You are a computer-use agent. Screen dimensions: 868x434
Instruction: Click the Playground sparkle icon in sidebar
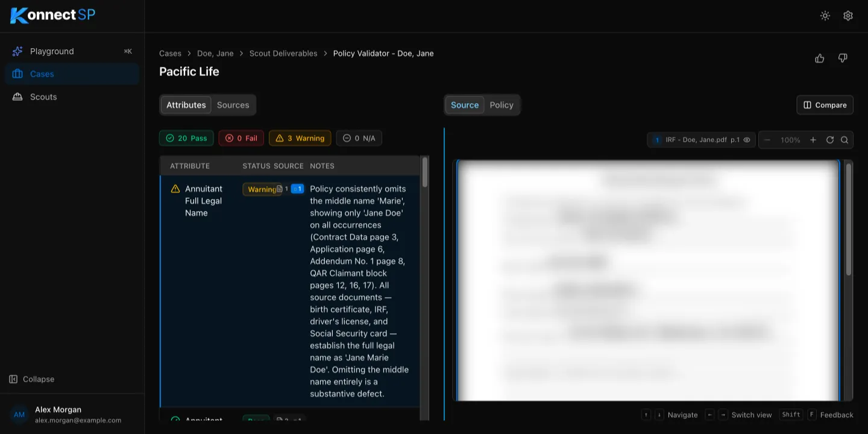point(17,51)
